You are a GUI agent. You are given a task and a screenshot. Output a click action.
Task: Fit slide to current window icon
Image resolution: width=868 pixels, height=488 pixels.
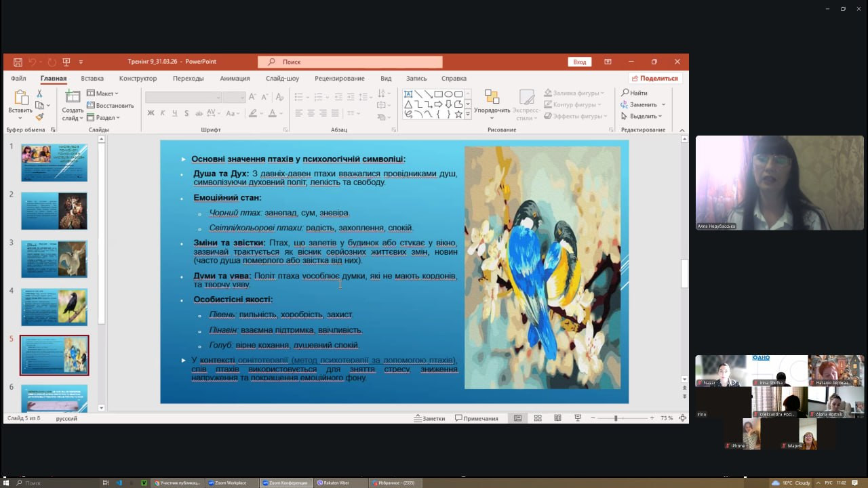pyautogui.click(x=682, y=418)
